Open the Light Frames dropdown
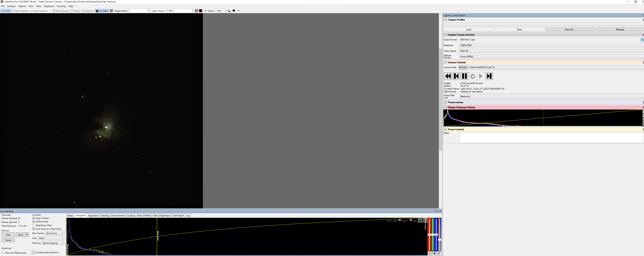Image resolution: width=644 pixels, height=256 pixels. click(159, 11)
